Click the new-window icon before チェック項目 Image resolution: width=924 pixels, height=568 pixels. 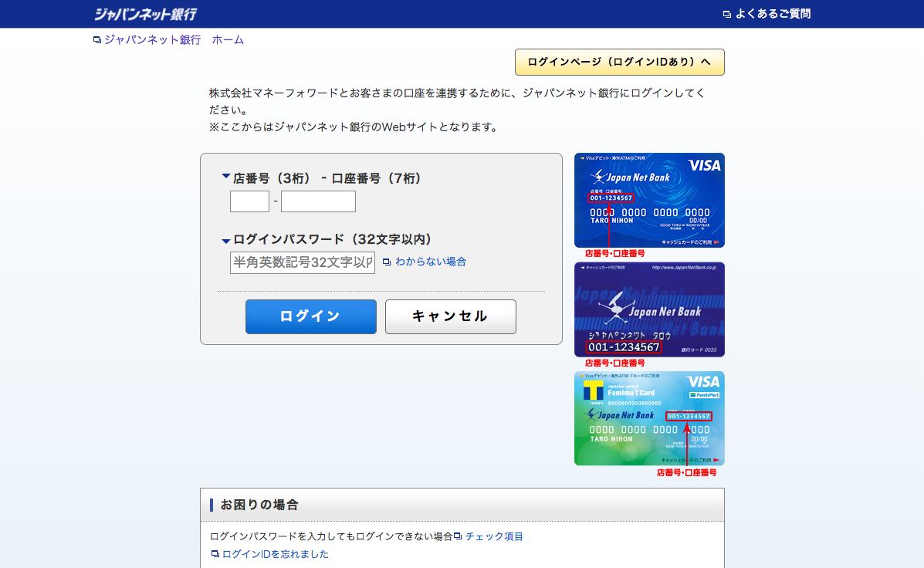click(x=457, y=536)
